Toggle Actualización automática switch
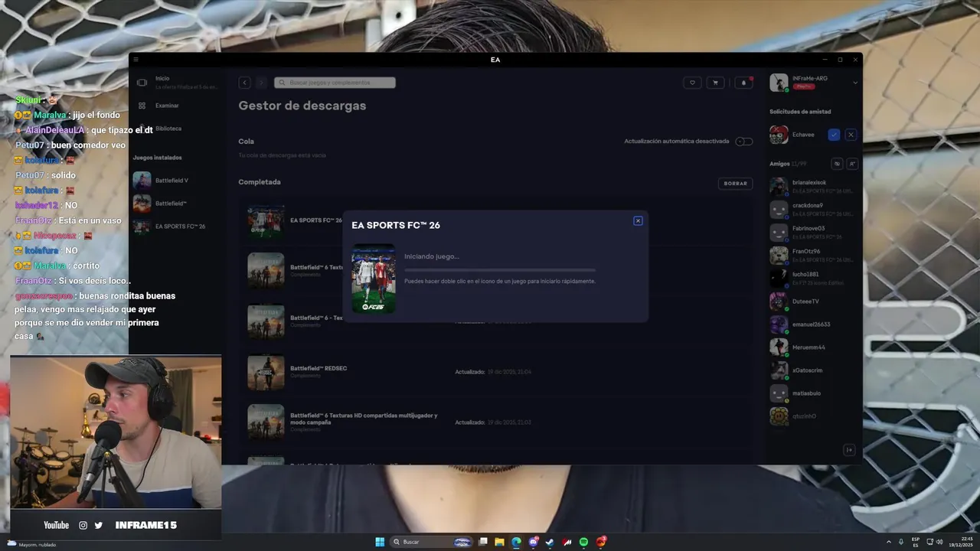The image size is (980, 551). 743,142
